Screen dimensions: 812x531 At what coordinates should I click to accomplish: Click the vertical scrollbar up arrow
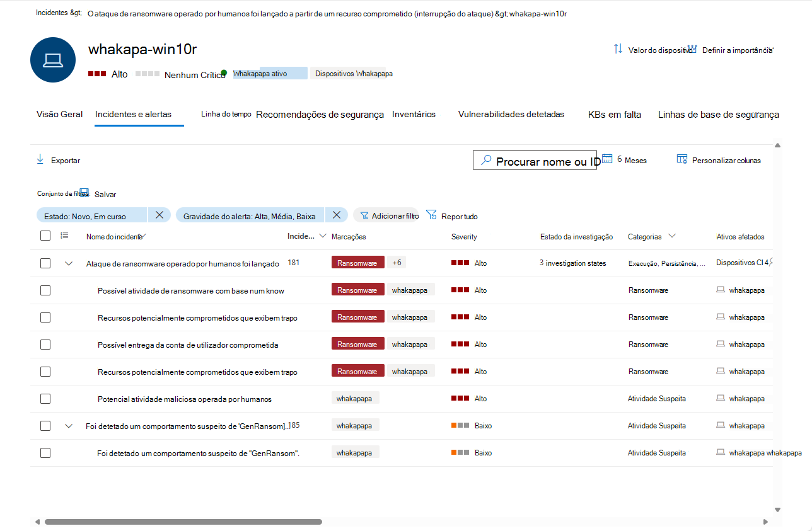(777, 146)
